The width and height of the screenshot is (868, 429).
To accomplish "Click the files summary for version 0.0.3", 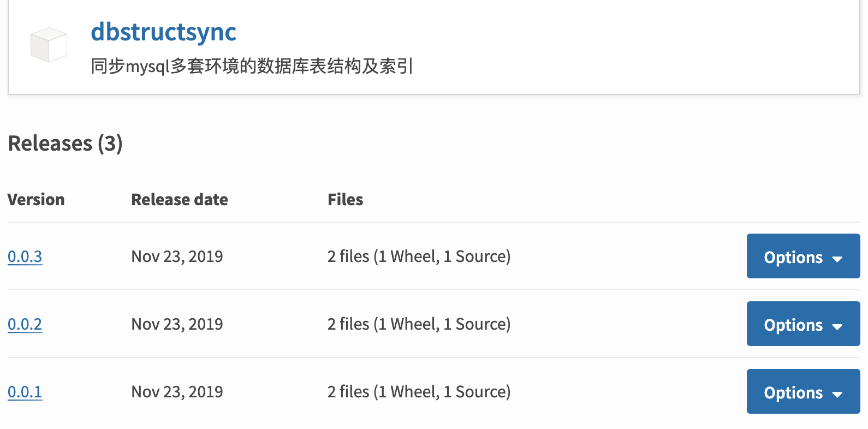I will coord(419,257).
